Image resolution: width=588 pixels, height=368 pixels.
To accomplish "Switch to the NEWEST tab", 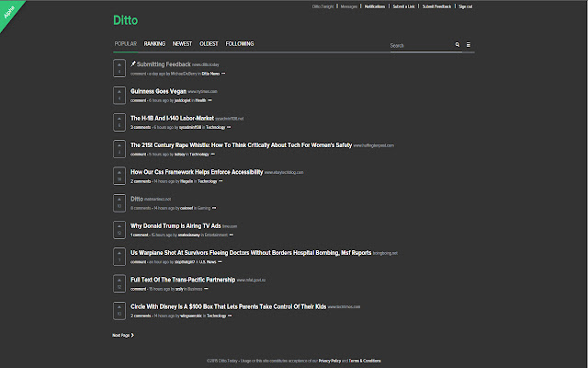I will tap(182, 44).
